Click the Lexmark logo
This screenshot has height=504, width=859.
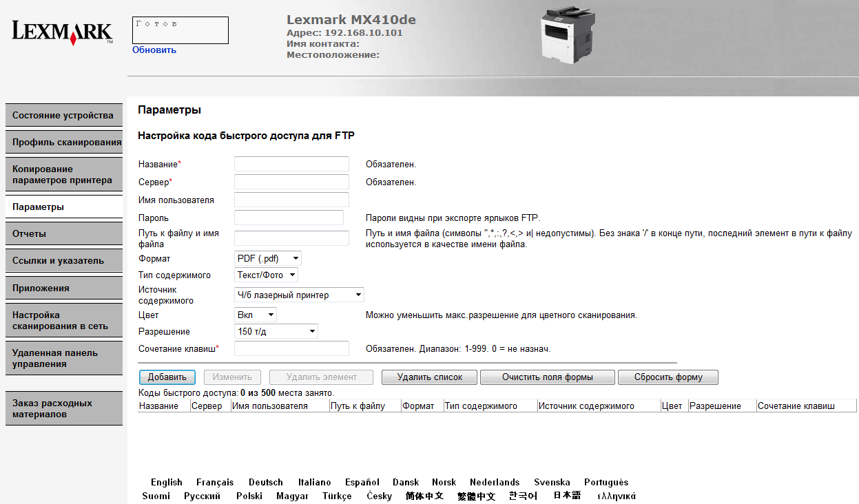[62, 32]
